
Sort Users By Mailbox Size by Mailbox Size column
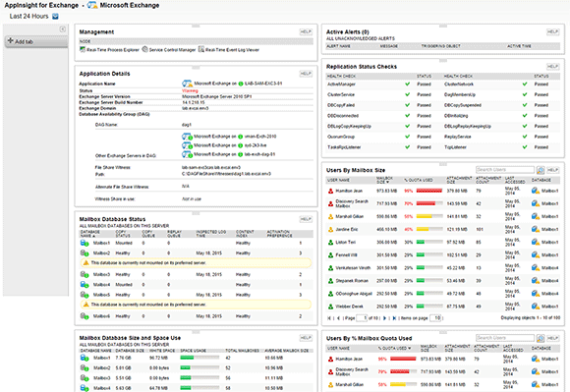(x=384, y=180)
